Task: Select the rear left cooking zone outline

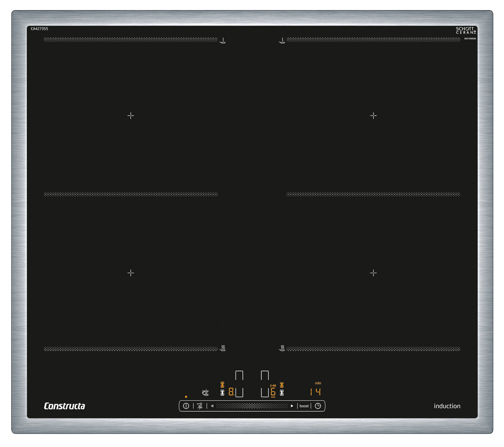Action: tap(239, 375)
